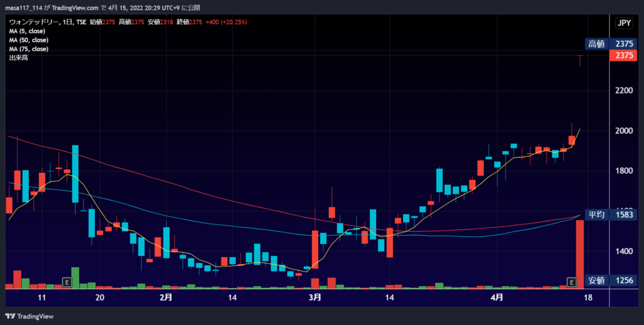Click the 安値 1256 price label
Image resolution: width=644 pixels, height=325 pixels.
click(x=611, y=280)
